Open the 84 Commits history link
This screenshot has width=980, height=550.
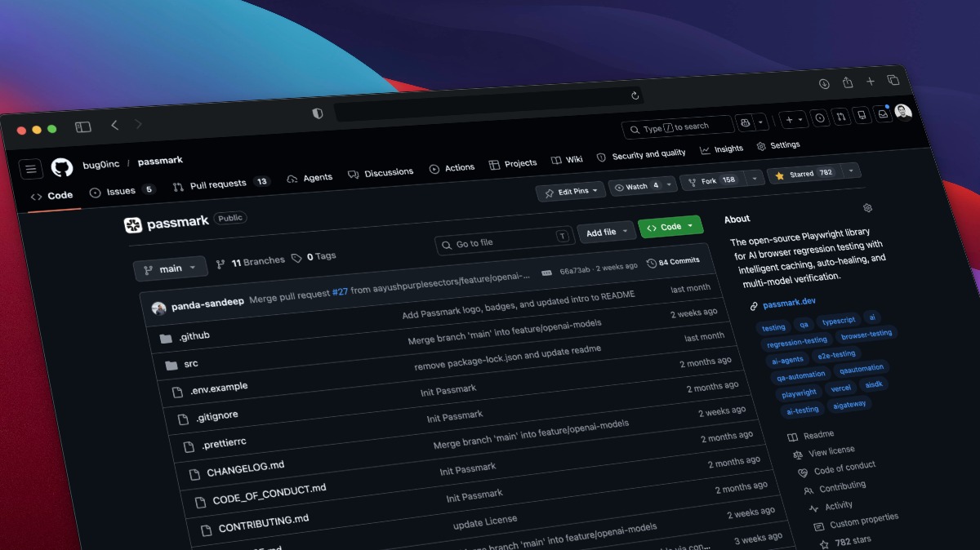pos(673,262)
